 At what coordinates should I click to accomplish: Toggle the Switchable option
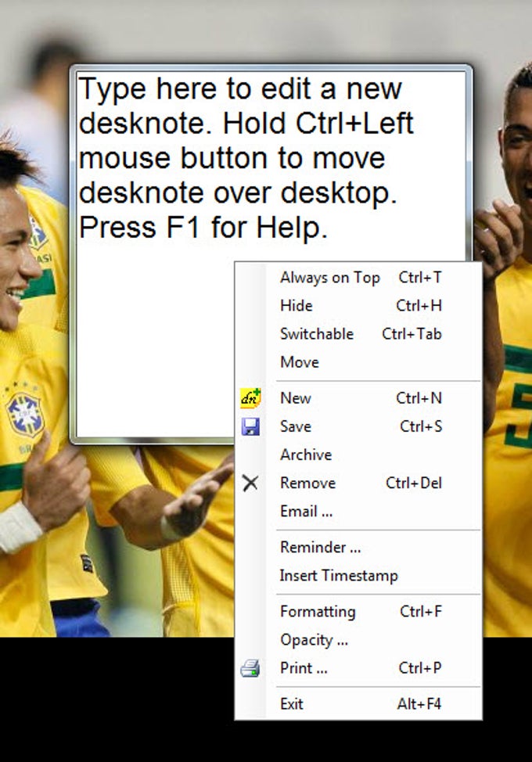(x=358, y=334)
